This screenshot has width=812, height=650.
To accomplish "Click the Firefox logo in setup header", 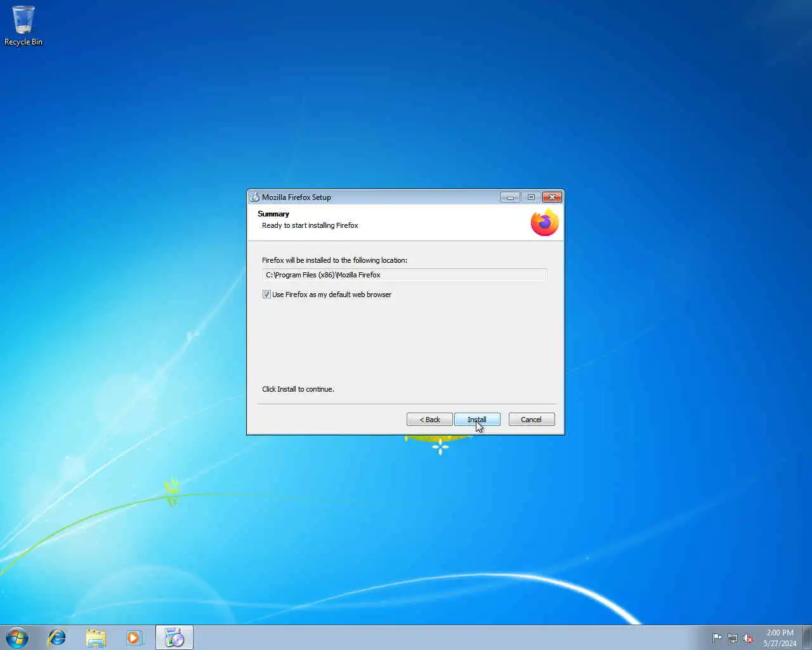I will click(x=544, y=223).
